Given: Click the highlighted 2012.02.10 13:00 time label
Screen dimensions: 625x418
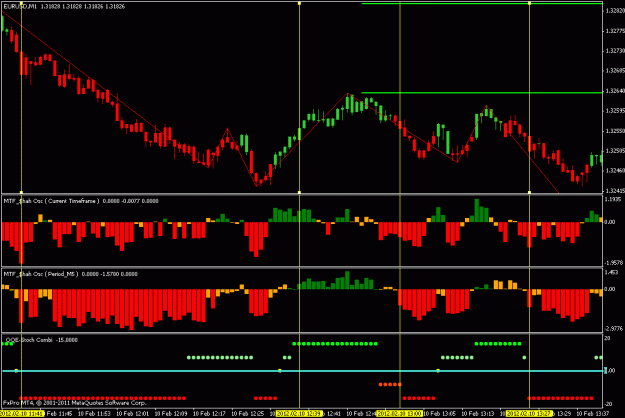Looking at the screenshot, I should [400, 414].
